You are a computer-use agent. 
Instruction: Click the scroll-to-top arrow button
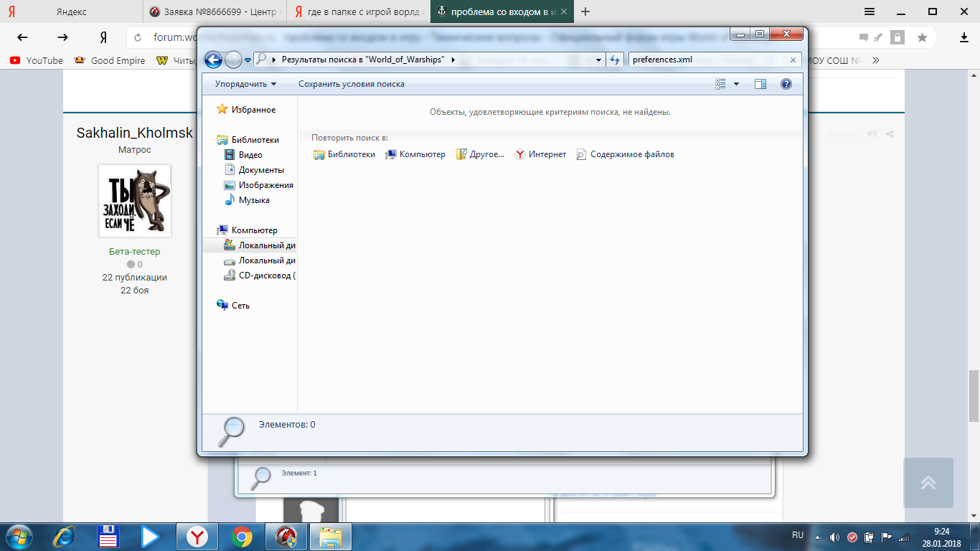928,483
